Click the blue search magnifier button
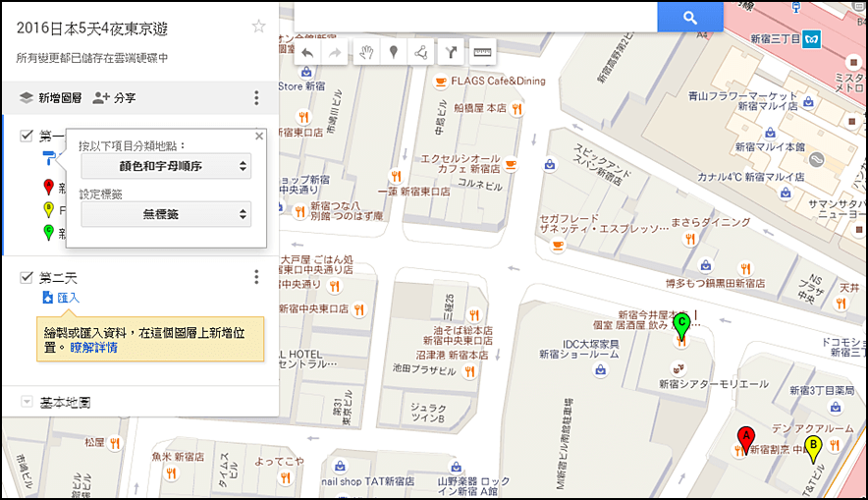The height and width of the screenshot is (500, 868). [689, 17]
